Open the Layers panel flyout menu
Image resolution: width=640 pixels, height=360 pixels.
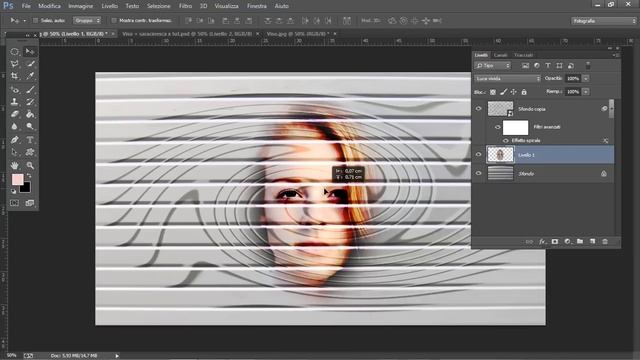tap(616, 55)
